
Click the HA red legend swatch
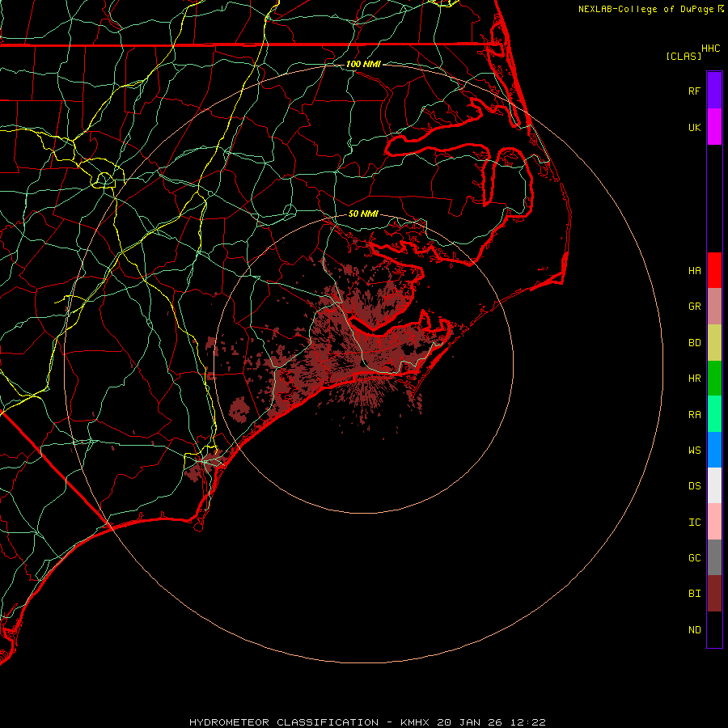point(714,270)
